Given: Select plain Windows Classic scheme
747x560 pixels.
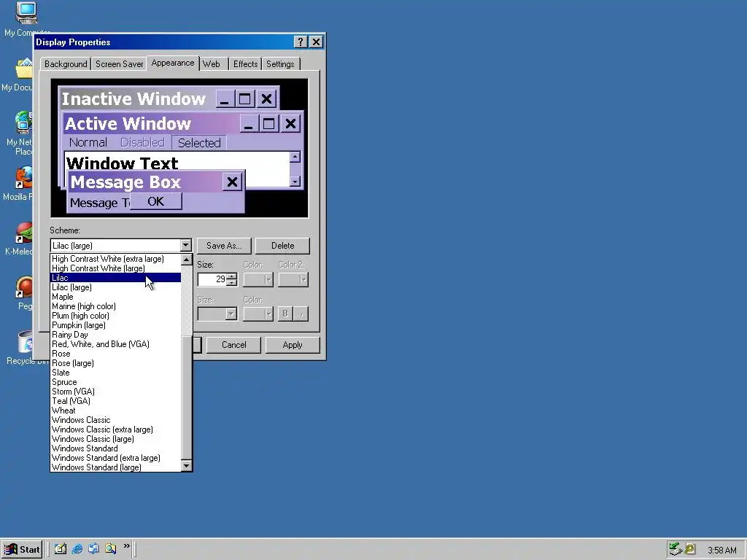Looking at the screenshot, I should [115, 420].
